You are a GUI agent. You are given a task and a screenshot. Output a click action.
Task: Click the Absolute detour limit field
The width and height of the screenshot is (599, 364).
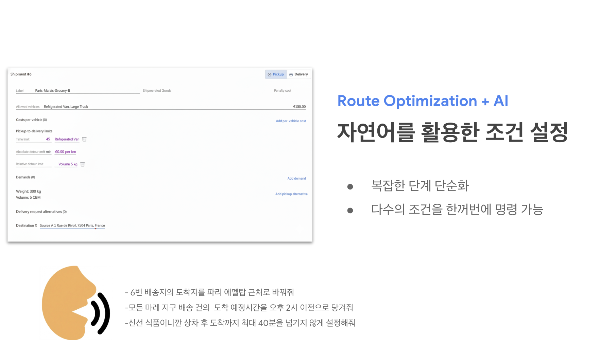tap(33, 152)
